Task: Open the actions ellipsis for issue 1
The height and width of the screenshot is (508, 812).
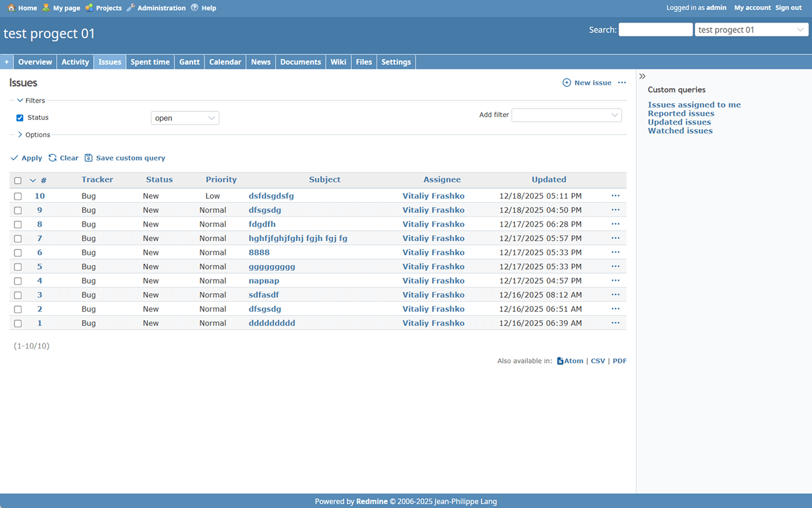Action: click(615, 323)
